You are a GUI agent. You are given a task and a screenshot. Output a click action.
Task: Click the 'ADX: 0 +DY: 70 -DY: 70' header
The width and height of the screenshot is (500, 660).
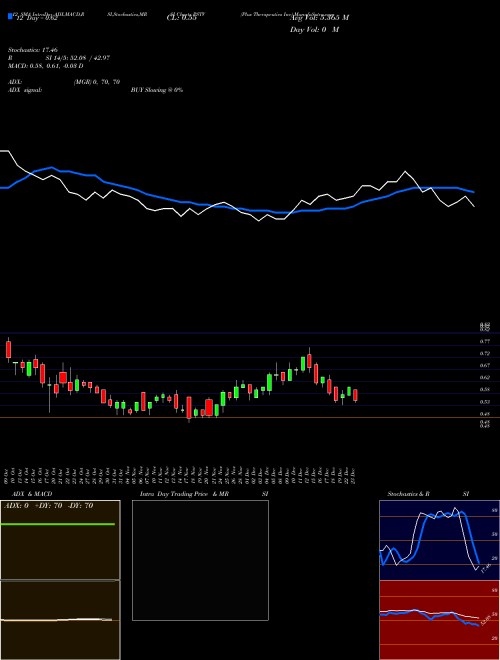(x=48, y=506)
